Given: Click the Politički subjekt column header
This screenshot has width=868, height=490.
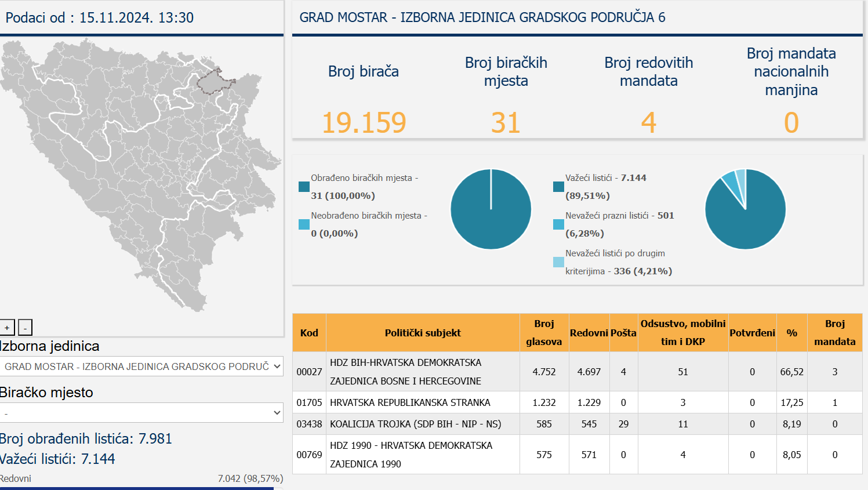Looking at the screenshot, I should tap(423, 333).
